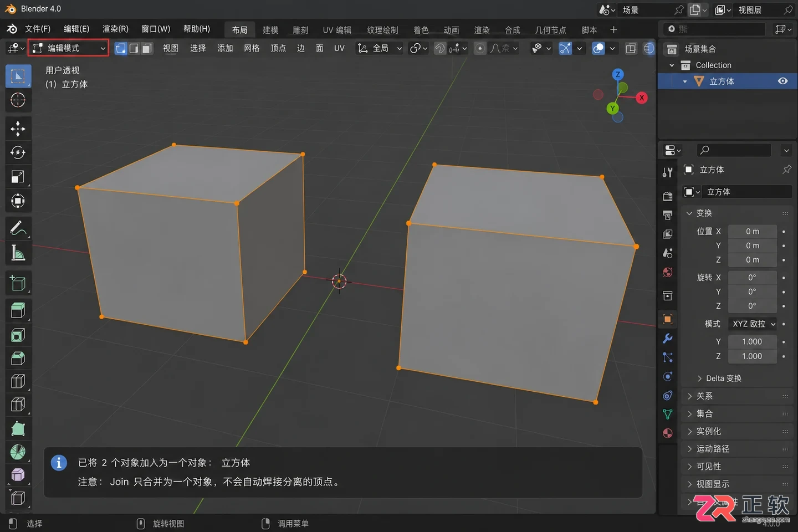This screenshot has width=798, height=532.
Task: Toggle snapping magnet in header
Action: point(440,49)
